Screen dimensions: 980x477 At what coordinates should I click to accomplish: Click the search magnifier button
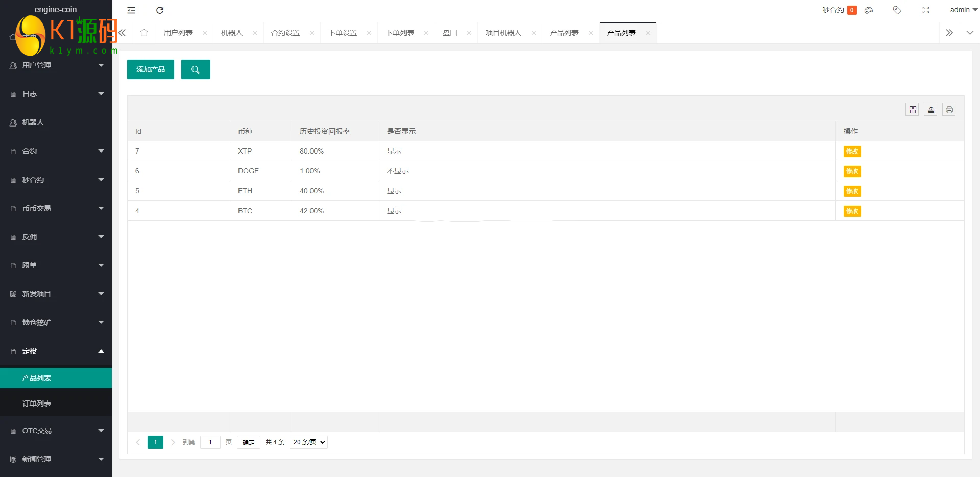[196, 70]
